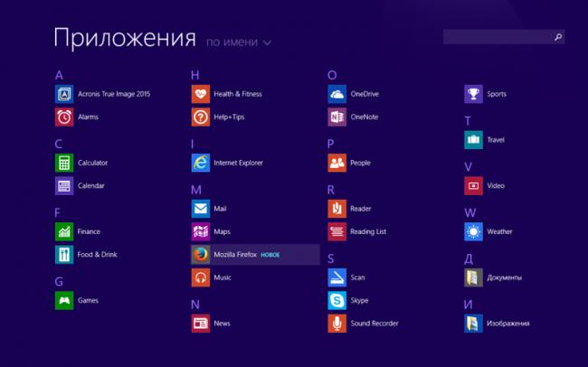Click the 'Health & Fitness' label text
Image resolution: width=588 pixels, height=367 pixels.
[238, 94]
